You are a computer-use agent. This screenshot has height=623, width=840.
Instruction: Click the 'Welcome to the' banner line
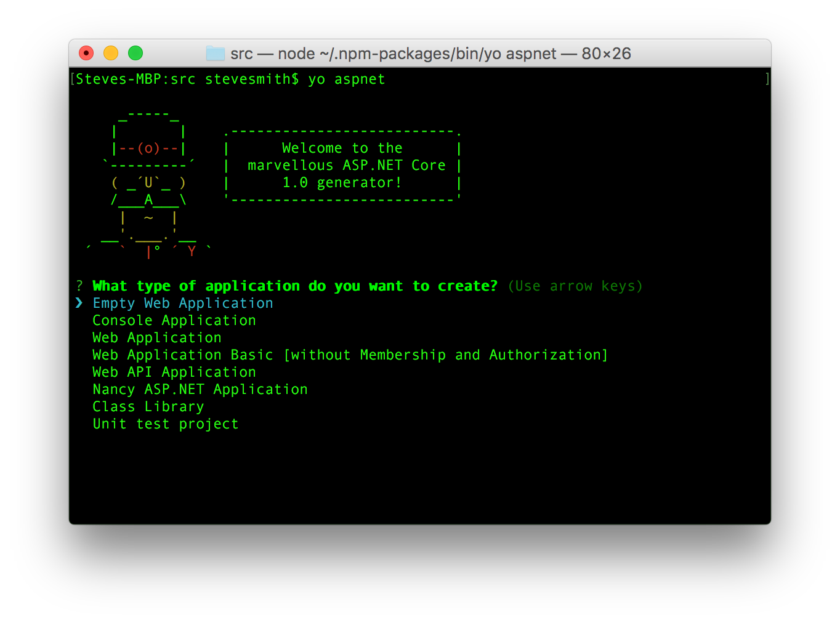coord(342,148)
